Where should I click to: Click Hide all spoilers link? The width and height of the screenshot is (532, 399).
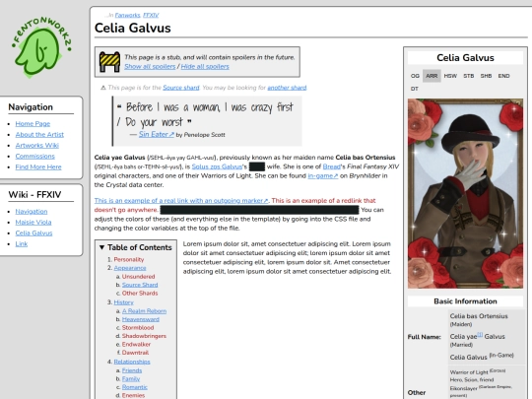pyautogui.click(x=205, y=67)
